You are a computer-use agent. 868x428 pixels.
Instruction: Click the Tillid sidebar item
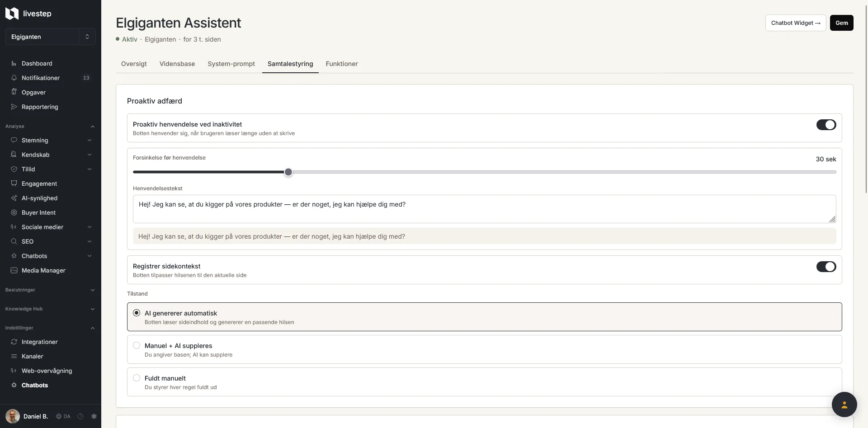pyautogui.click(x=51, y=169)
